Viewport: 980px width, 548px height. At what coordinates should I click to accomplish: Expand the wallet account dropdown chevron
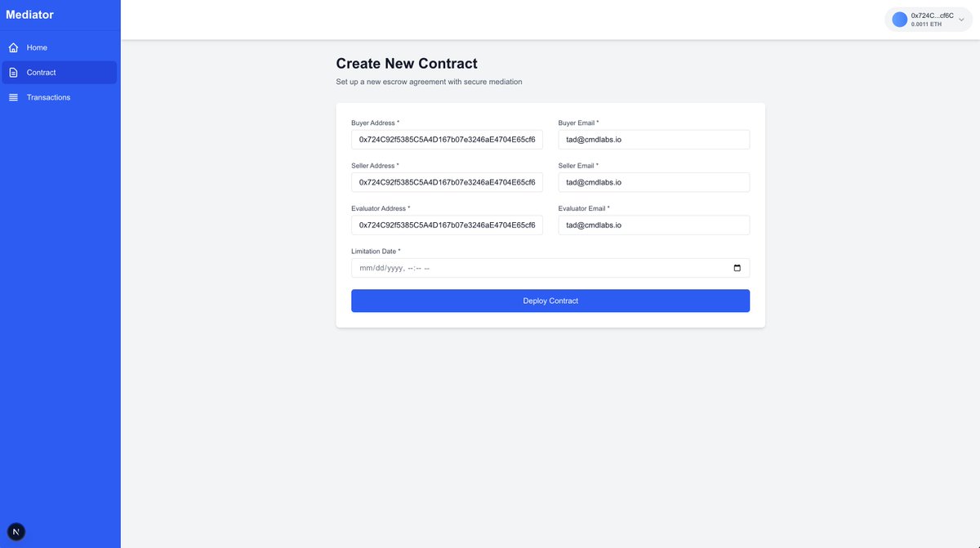tap(960, 18)
